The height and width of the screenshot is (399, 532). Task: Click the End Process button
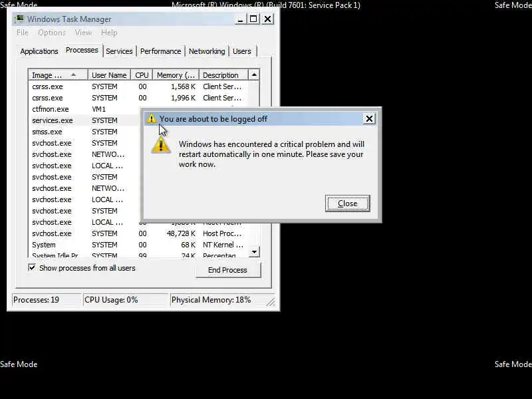pos(227,270)
